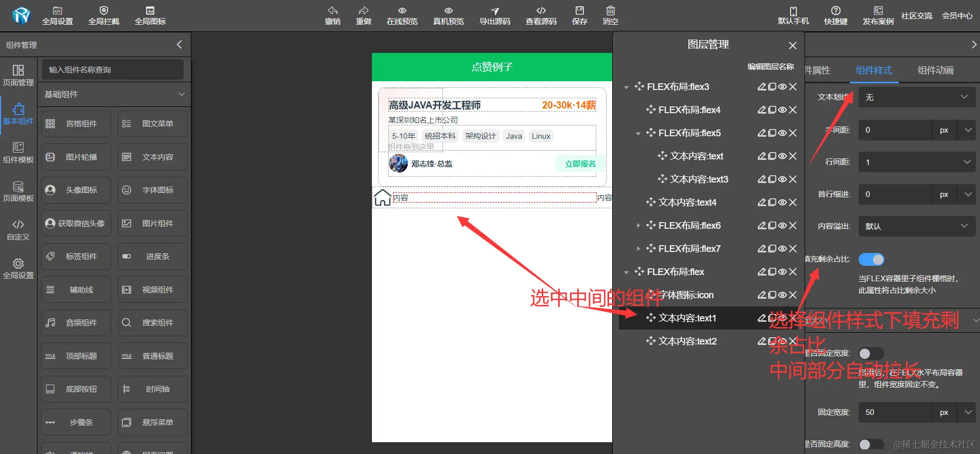
Task: Toggle visibility of 文本内容:text layer
Action: click(x=782, y=156)
